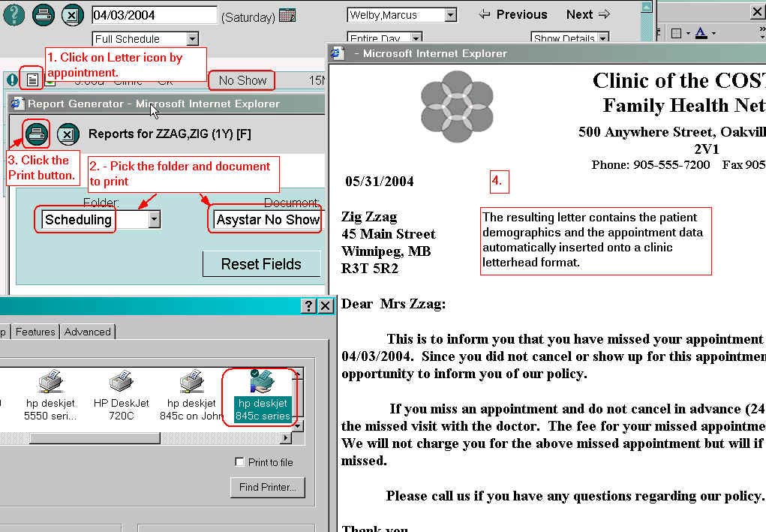Click the address line "45 Main Street"

point(389,234)
